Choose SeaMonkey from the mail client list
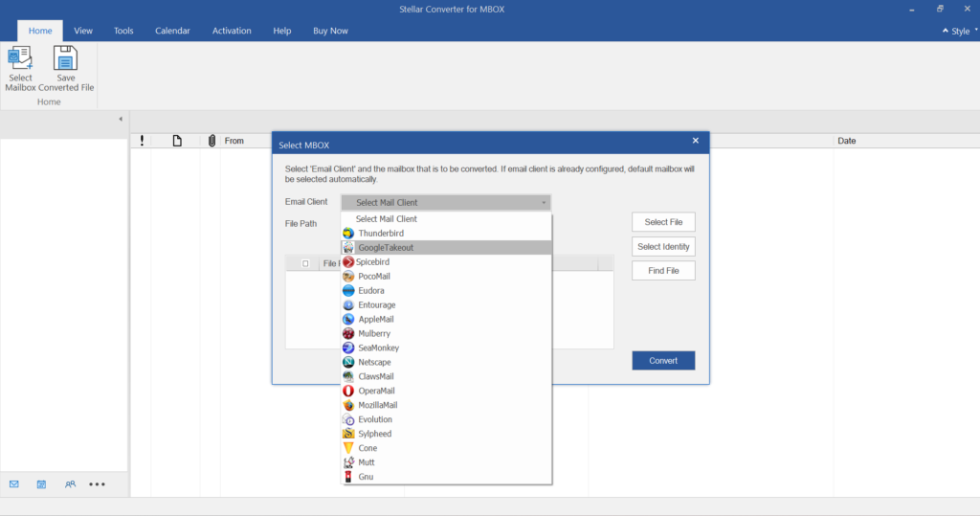980x516 pixels. [446, 348]
